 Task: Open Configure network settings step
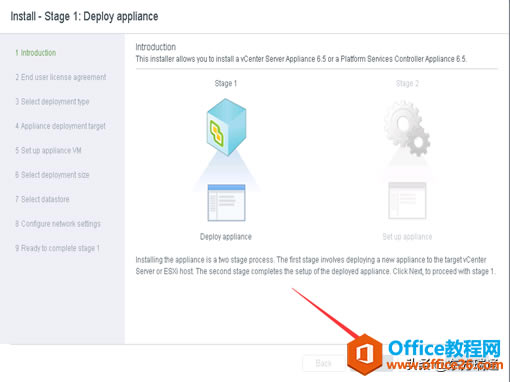click(58, 224)
